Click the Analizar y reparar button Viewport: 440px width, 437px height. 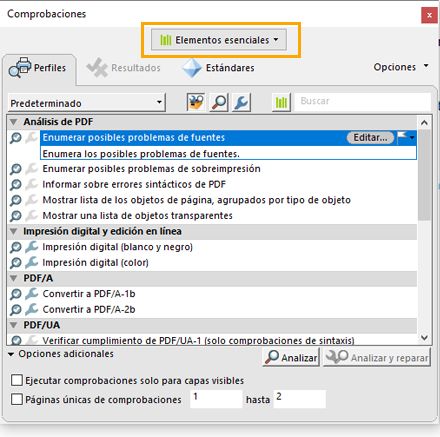point(377,357)
